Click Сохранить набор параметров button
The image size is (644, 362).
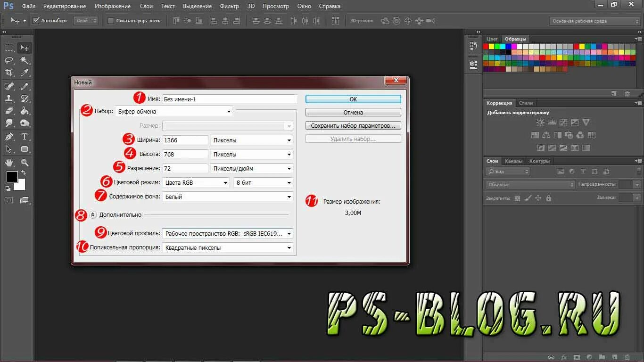[x=353, y=126]
